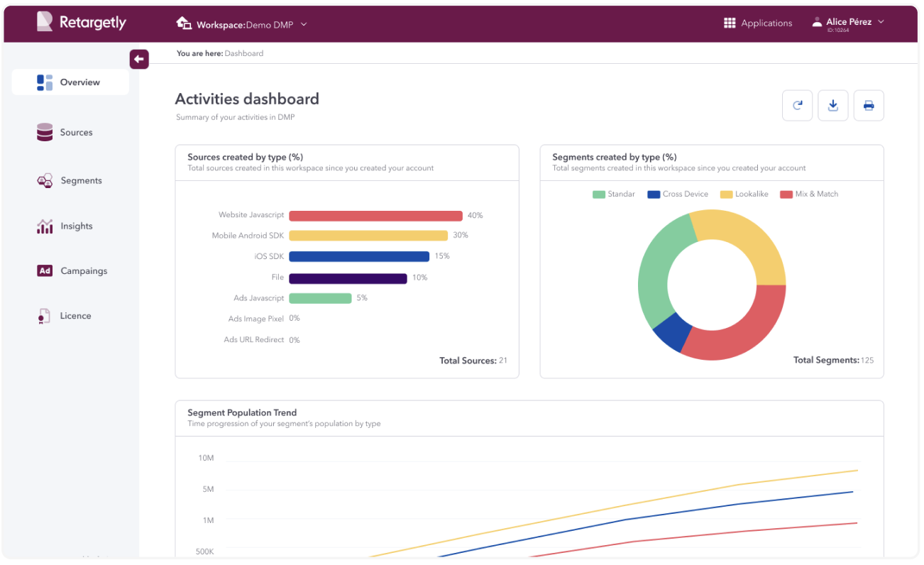924x565 pixels.
Task: Toggle Mix & Match legend red swatch
Action: point(786,194)
